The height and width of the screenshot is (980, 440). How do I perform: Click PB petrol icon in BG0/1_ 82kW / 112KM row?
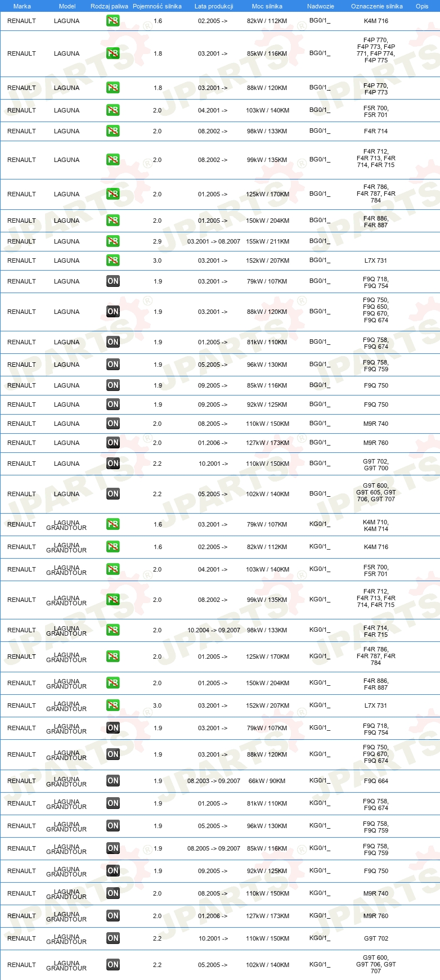pos(113,21)
